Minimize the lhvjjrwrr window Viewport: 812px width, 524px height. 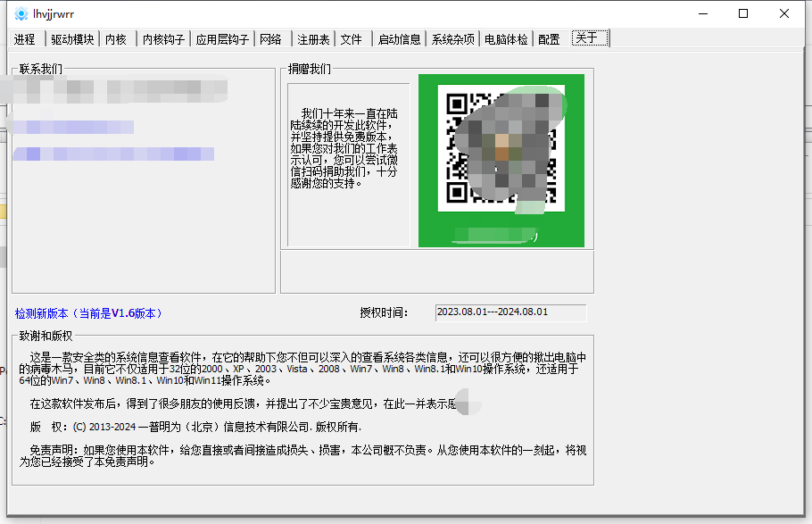tap(703, 14)
